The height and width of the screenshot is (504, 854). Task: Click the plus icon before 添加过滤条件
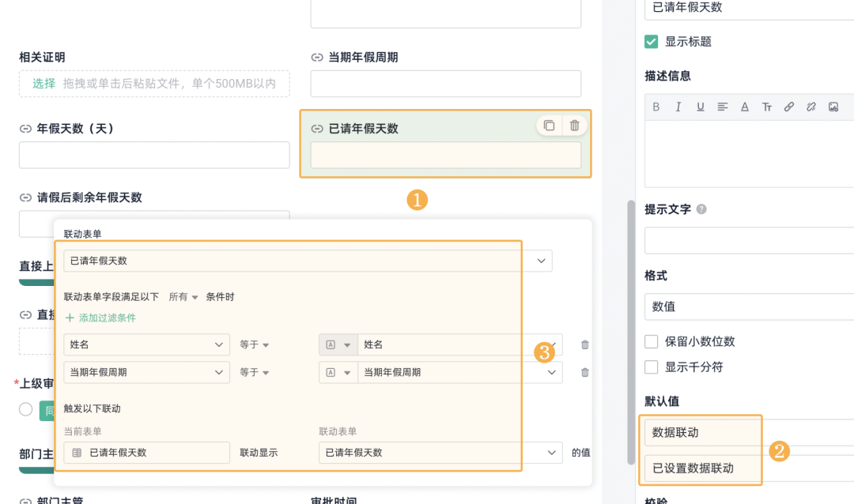point(70,318)
